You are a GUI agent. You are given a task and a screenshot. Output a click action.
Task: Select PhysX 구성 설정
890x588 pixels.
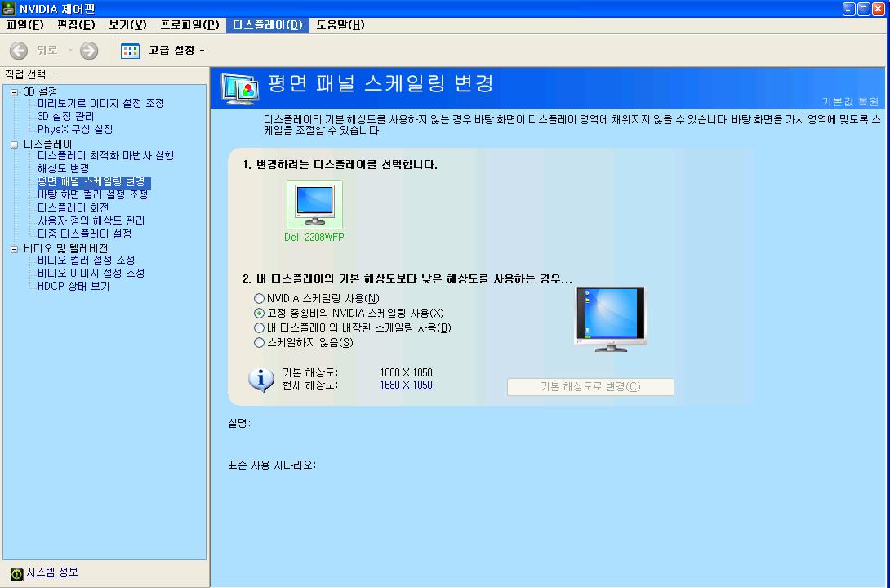click(x=75, y=129)
